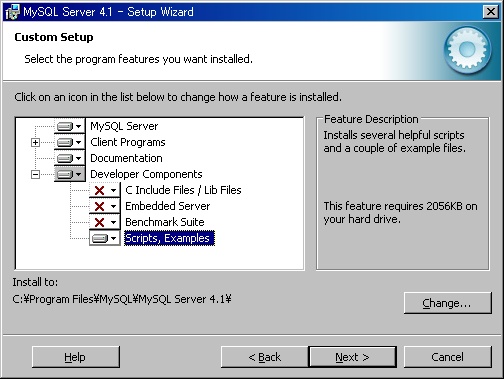Select the MySQL Server tree item
The width and height of the screenshot is (504, 379).
pyautogui.click(x=124, y=126)
